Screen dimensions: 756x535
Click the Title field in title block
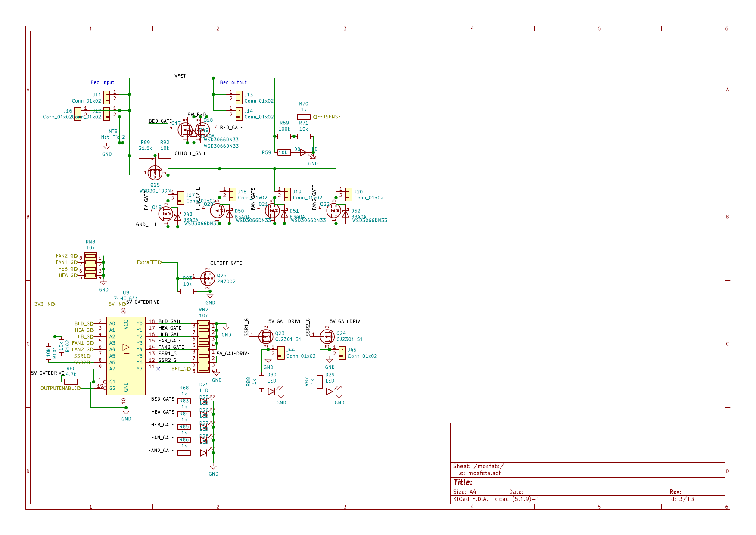coord(463,482)
